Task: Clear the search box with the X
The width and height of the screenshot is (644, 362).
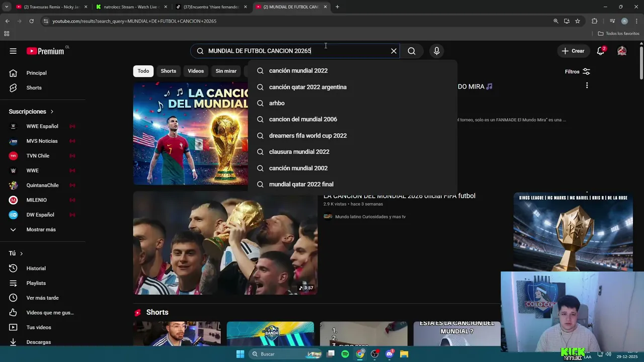Action: (394, 51)
